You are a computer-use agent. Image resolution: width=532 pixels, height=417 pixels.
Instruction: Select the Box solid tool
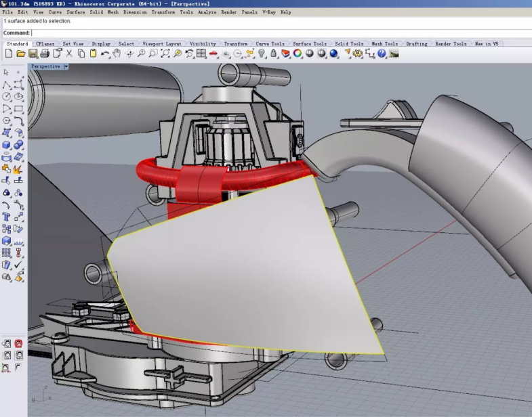click(7, 144)
